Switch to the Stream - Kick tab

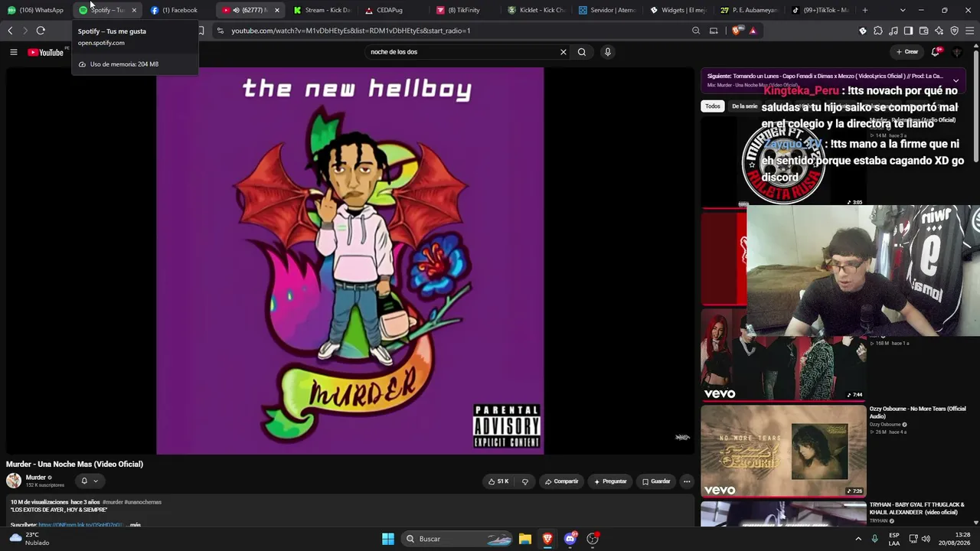click(x=322, y=10)
